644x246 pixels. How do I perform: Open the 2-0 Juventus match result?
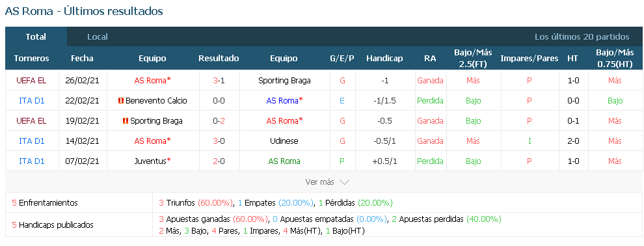coord(219,161)
